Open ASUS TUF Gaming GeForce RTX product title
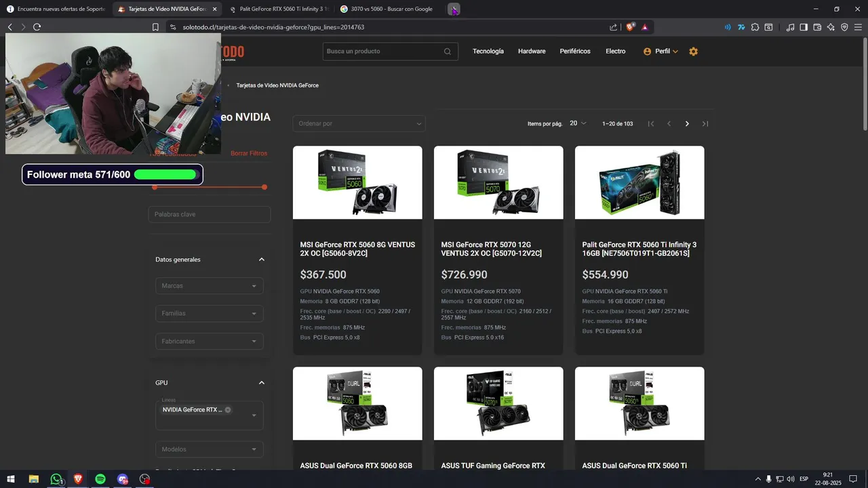The image size is (868, 488). click(493, 466)
